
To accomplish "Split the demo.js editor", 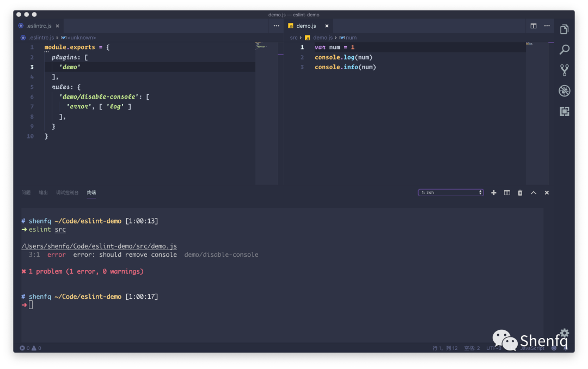I will 533,26.
